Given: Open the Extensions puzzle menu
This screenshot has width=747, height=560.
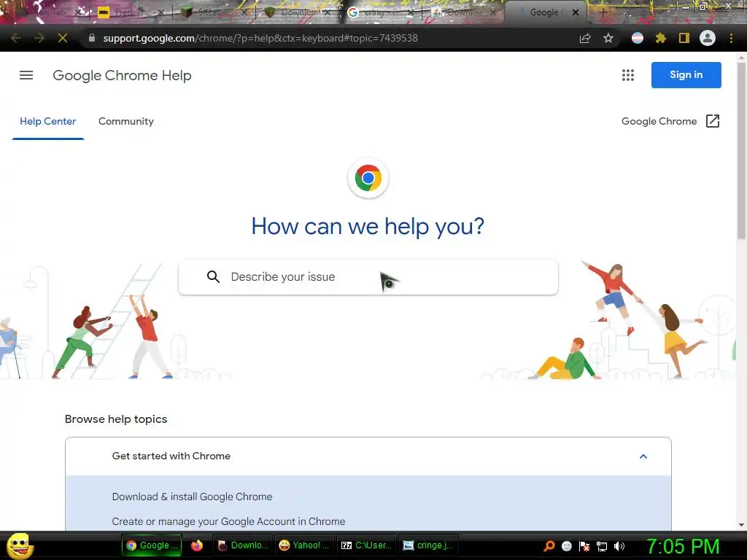Looking at the screenshot, I should pyautogui.click(x=661, y=38).
